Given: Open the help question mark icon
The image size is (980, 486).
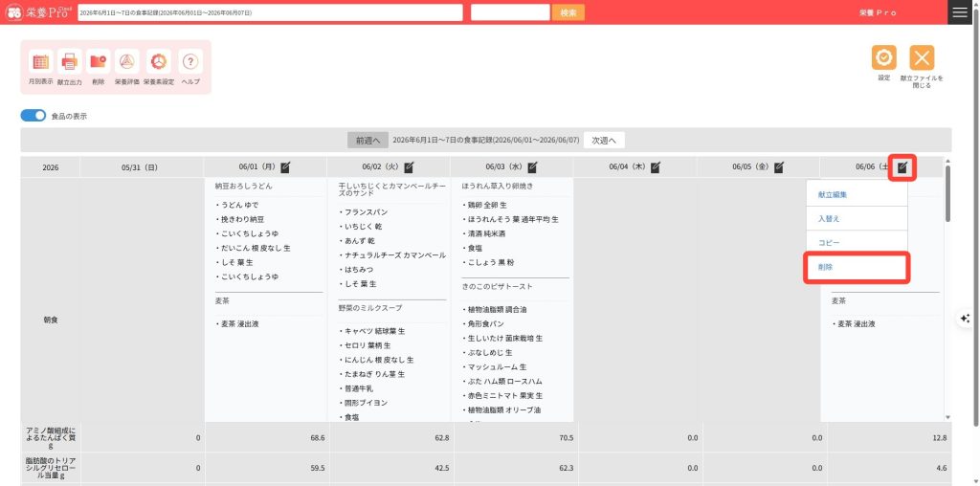Looking at the screenshot, I should (190, 61).
